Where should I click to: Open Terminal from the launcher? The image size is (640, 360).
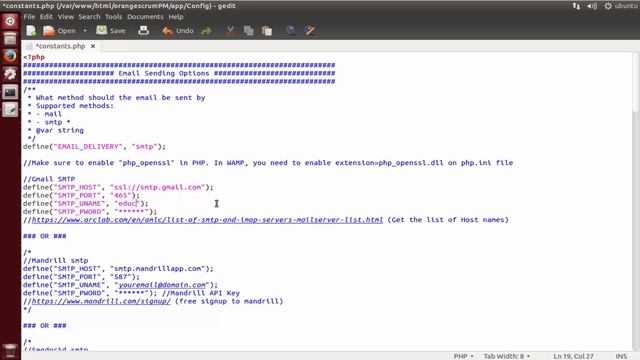(x=10, y=92)
